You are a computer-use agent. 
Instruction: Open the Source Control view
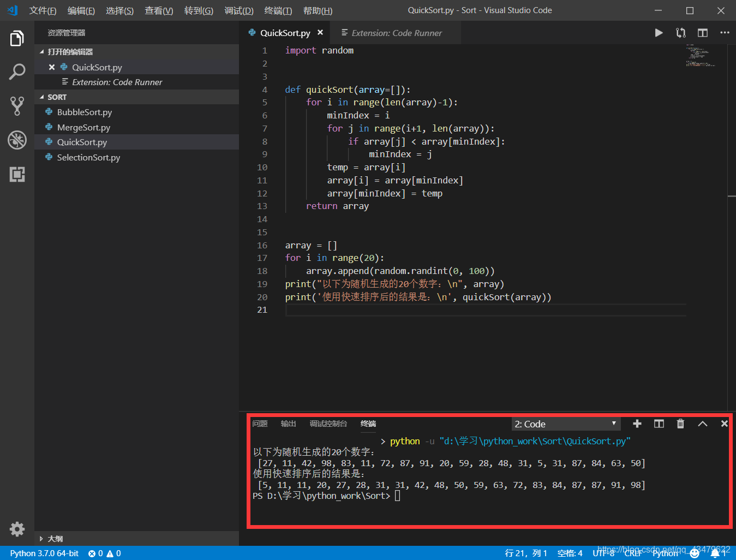coord(17,105)
